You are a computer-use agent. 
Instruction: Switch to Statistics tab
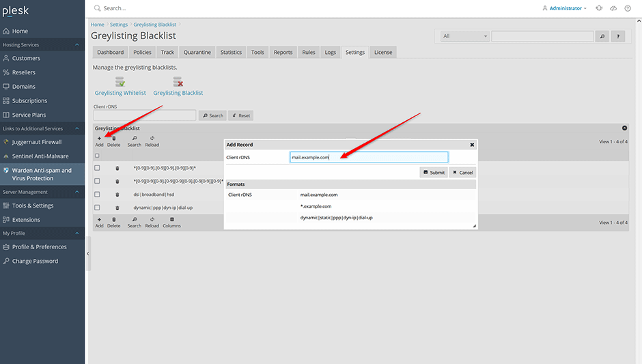(231, 53)
